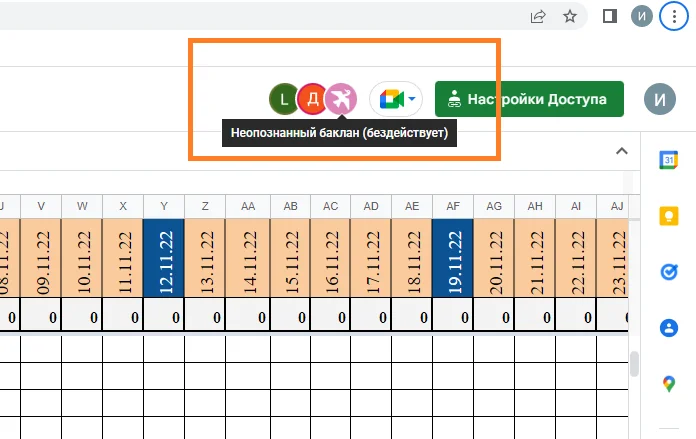Viewport: 696px width, 439px height.
Task: Click the date cell 14.11.22
Action: point(248,258)
